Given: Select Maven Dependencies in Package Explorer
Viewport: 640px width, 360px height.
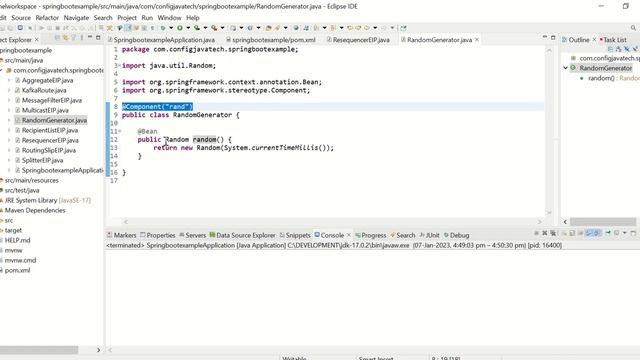Looking at the screenshot, I should (35, 210).
